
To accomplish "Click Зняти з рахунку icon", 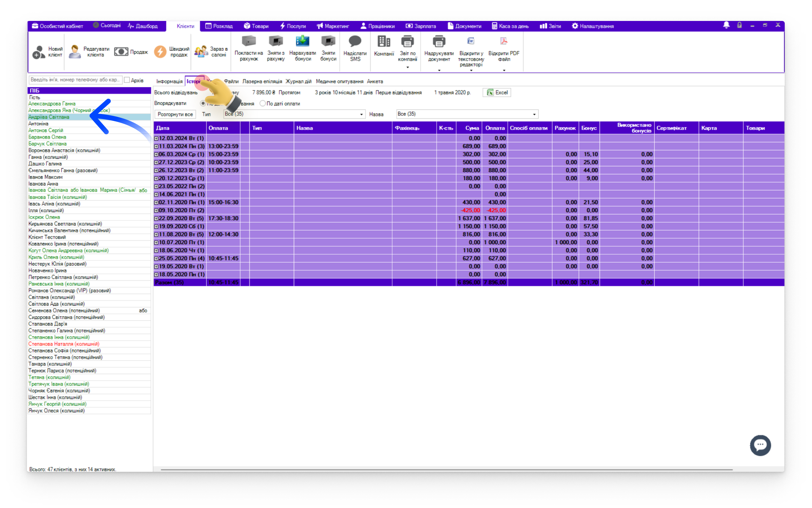I will coord(276,41).
